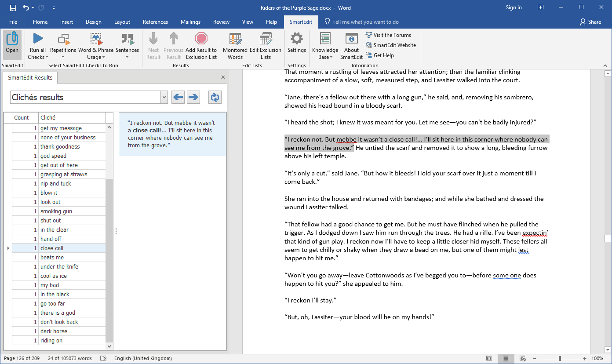
Task: Switch to the Review tab
Action: tap(221, 22)
